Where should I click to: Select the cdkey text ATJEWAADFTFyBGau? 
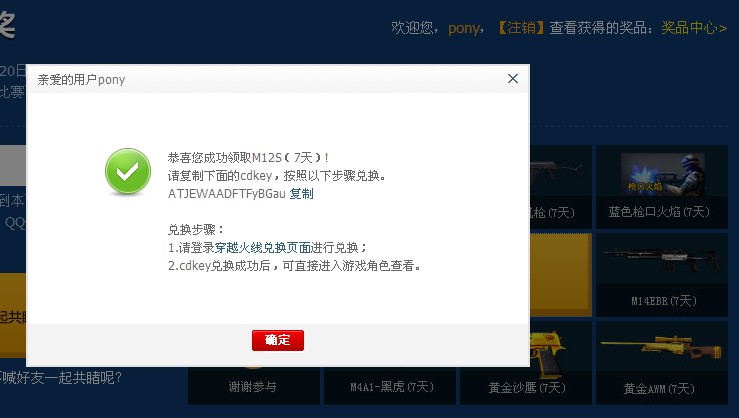[227, 194]
